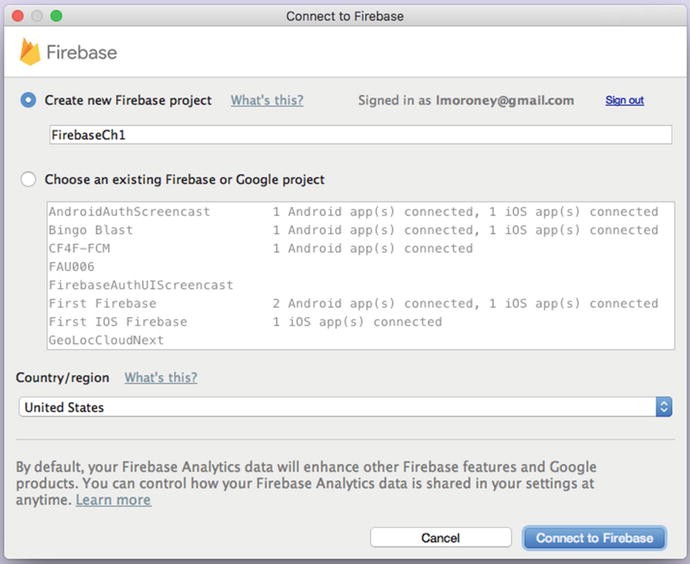Pick GeoLocCloudNext from the list
The width and height of the screenshot is (690, 564).
pyautogui.click(x=106, y=340)
